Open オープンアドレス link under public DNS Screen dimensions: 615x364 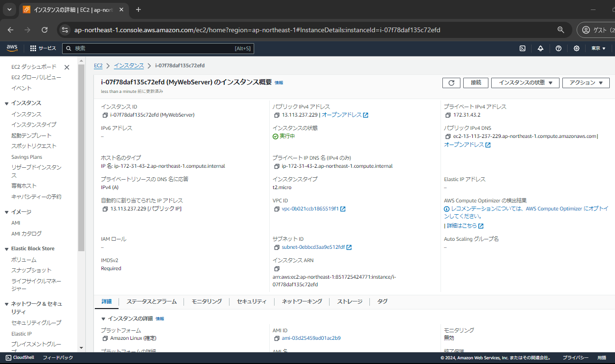[x=467, y=145]
